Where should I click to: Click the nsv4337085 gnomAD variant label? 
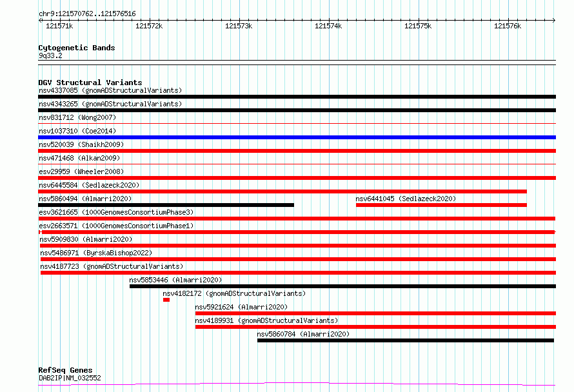pos(110,90)
